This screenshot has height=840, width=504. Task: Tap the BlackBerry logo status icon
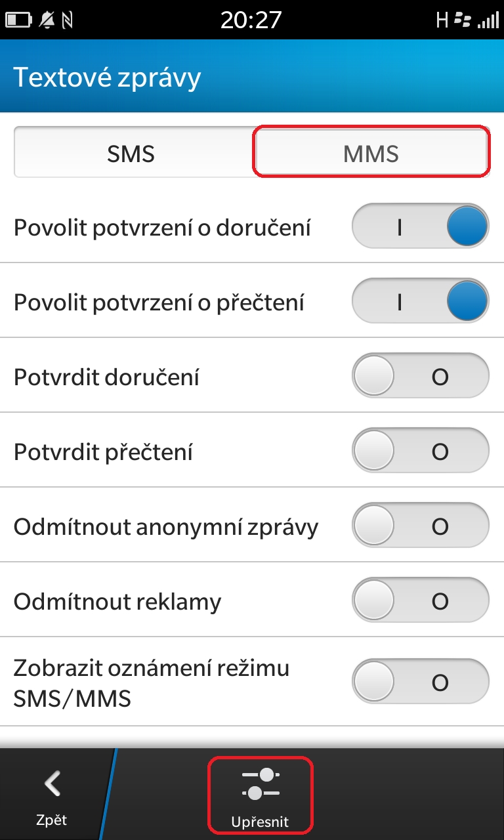point(463,20)
